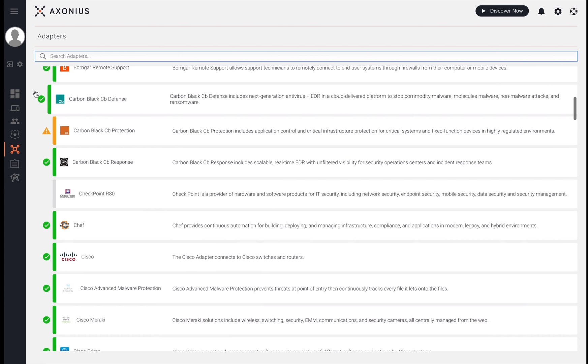Click Cb Protection application control description
Screen dimensions: 588x364
click(x=364, y=131)
